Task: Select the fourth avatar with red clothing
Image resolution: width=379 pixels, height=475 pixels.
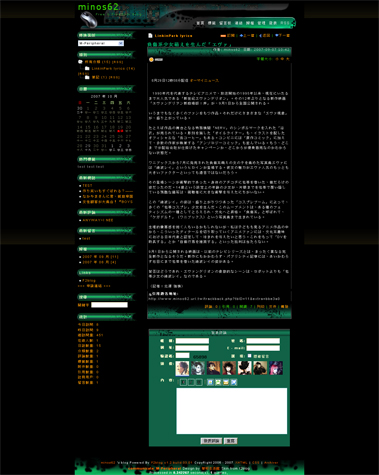Action: click(229, 368)
